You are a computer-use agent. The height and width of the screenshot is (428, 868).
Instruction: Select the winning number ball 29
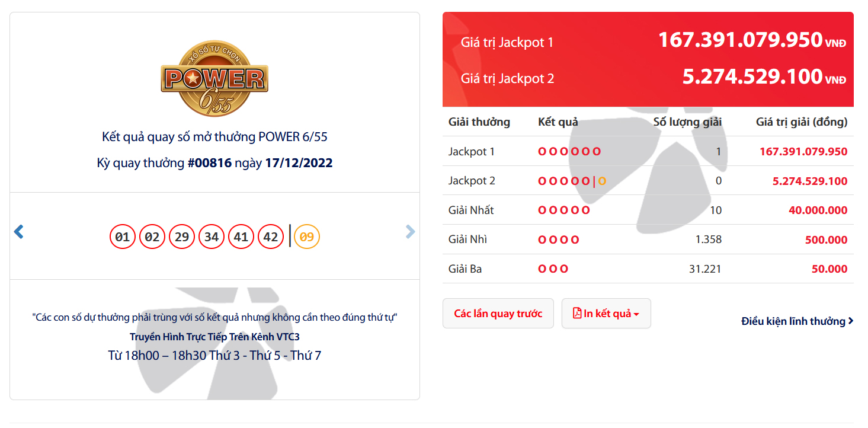182,237
